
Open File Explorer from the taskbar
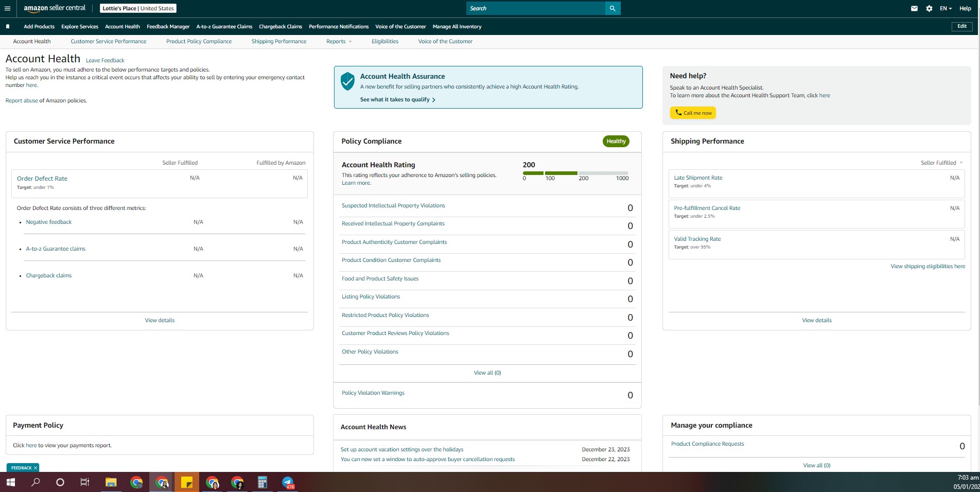tap(111, 482)
